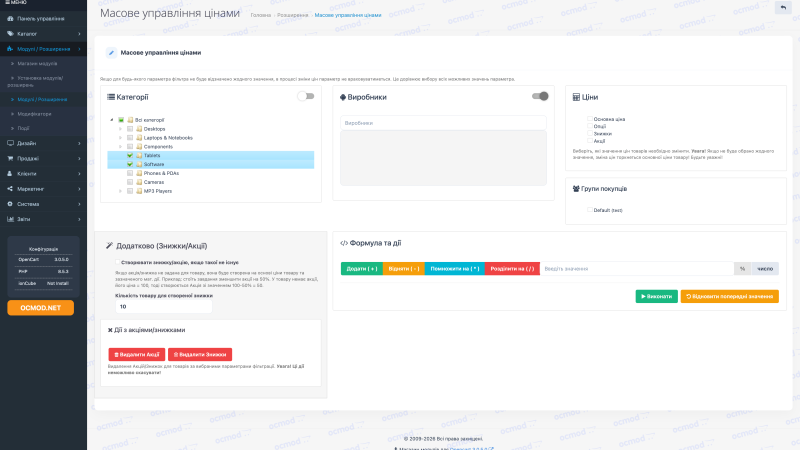800x450 pixels.
Task: Click the Введіть значення formula input
Action: 637,268
